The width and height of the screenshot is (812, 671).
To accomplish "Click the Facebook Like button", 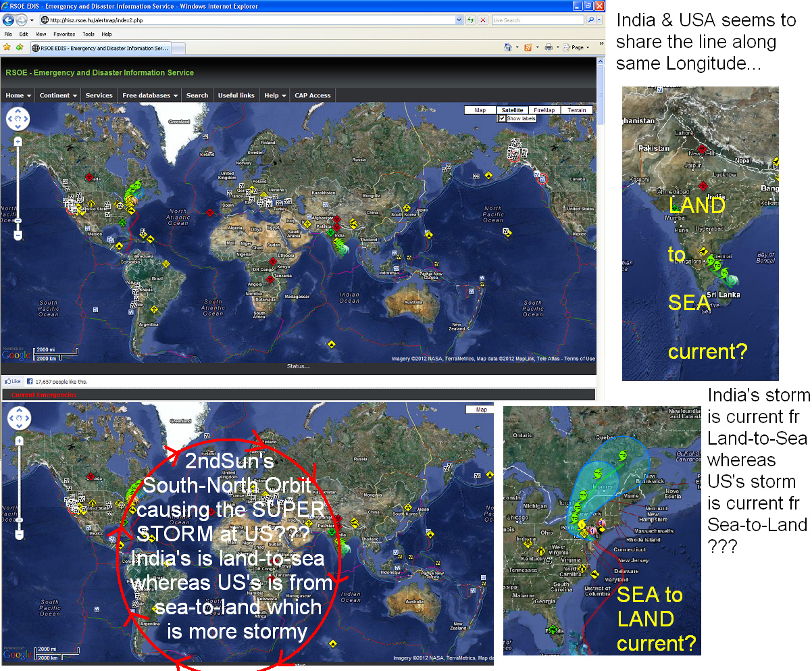I will point(13,382).
